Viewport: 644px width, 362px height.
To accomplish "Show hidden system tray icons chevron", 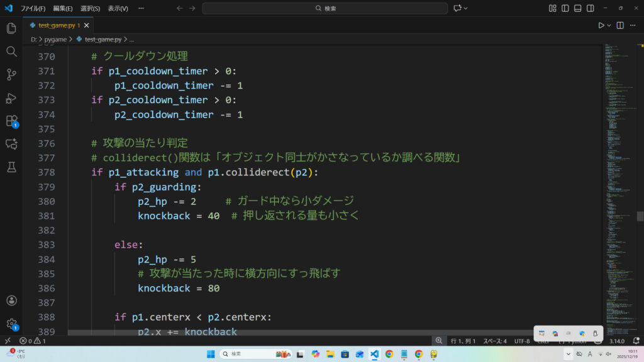I will coord(567,354).
